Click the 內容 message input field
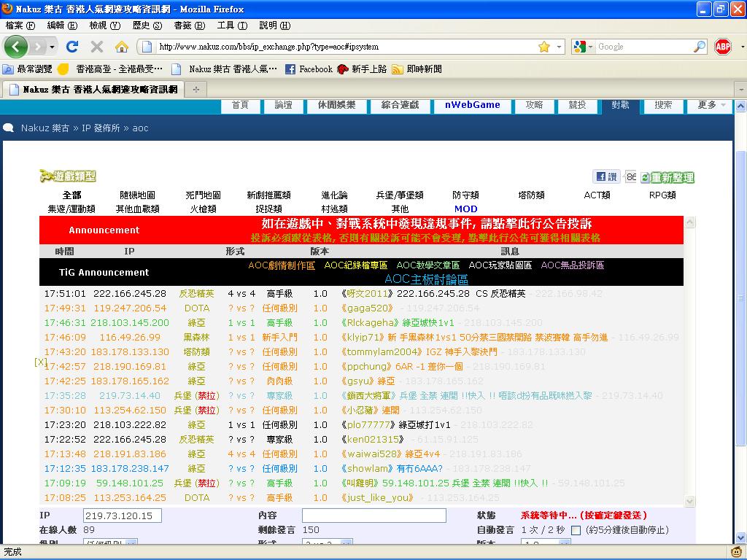 (373, 516)
